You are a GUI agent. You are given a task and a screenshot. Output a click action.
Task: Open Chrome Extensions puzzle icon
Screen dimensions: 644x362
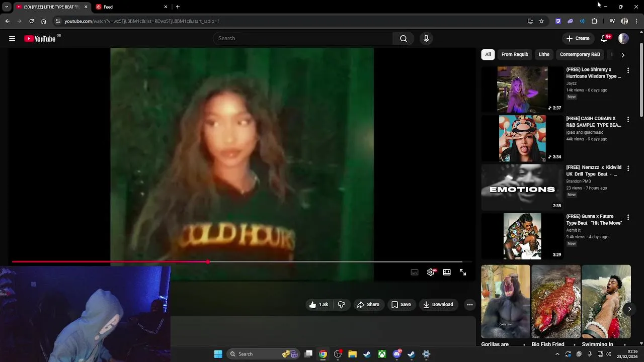click(594, 21)
